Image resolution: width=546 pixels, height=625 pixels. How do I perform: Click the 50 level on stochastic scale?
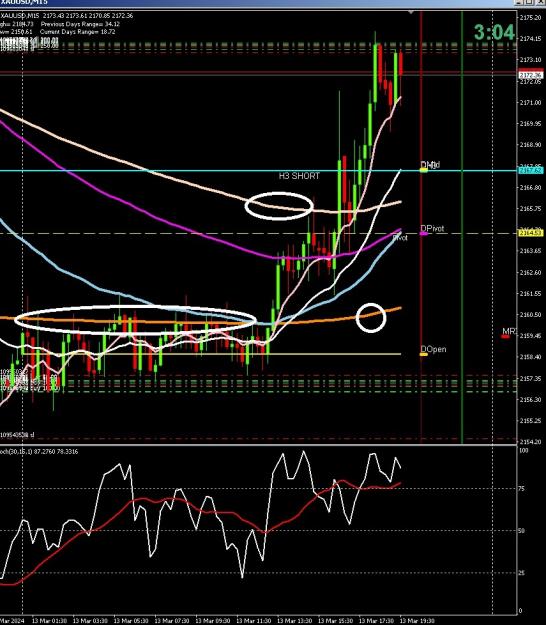coord(523,531)
